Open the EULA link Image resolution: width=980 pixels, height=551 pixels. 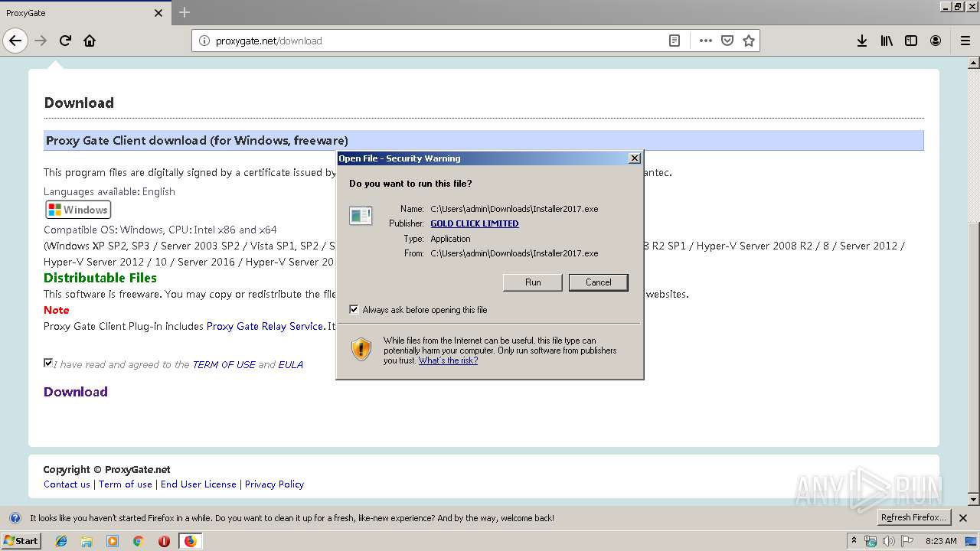(290, 365)
